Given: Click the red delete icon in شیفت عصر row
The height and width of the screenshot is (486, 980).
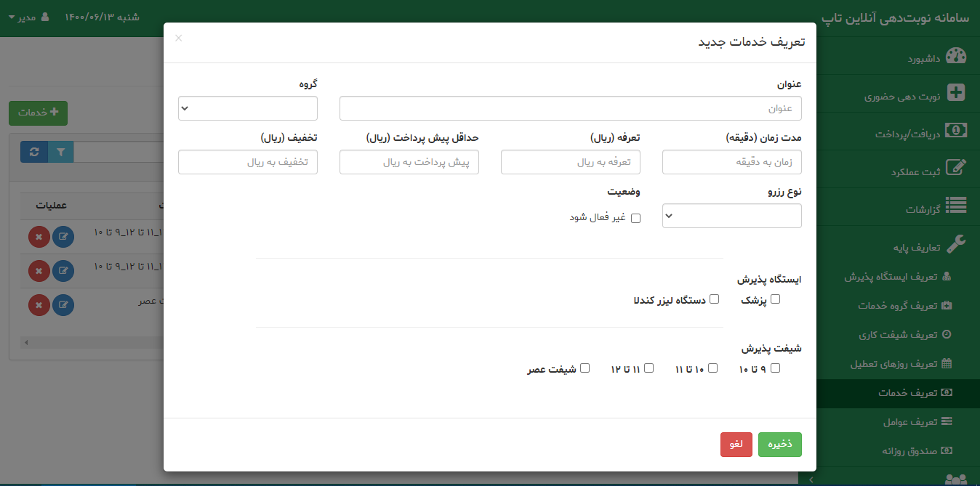Looking at the screenshot, I should click(39, 305).
